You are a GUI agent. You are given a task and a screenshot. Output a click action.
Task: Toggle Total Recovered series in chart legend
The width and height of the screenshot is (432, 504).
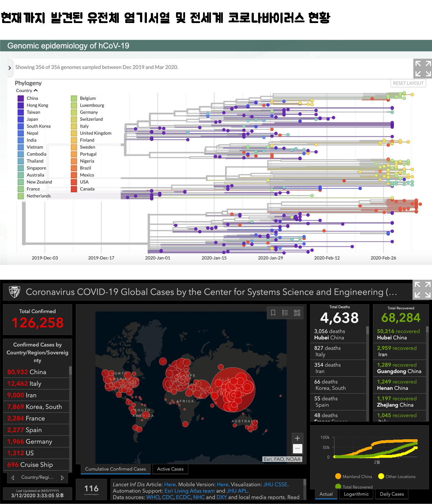click(x=354, y=487)
